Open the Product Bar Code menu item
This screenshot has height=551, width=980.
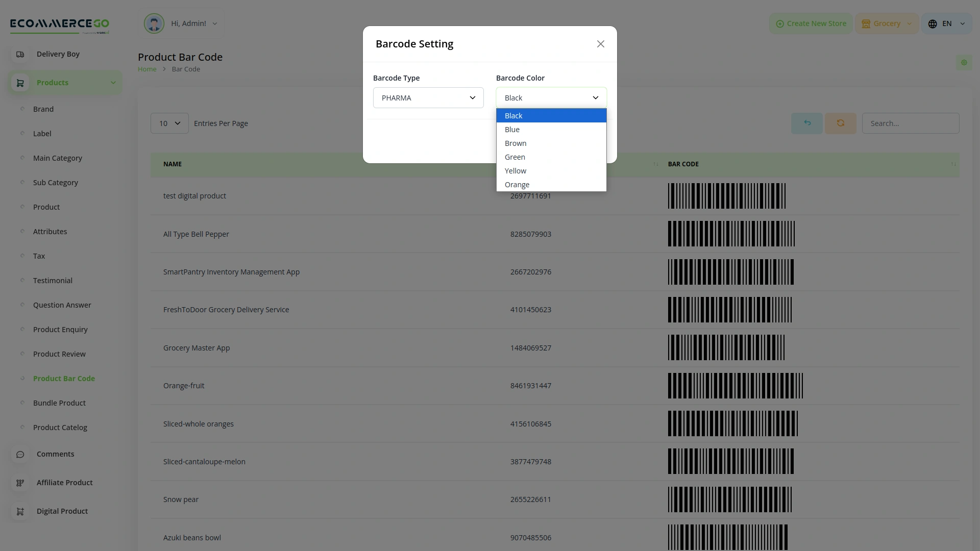tap(63, 378)
